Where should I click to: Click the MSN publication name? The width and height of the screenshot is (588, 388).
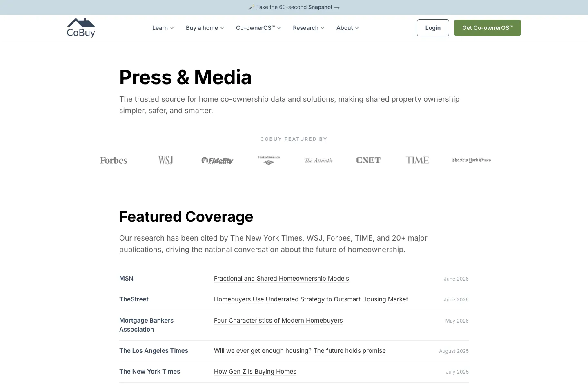[126, 279]
